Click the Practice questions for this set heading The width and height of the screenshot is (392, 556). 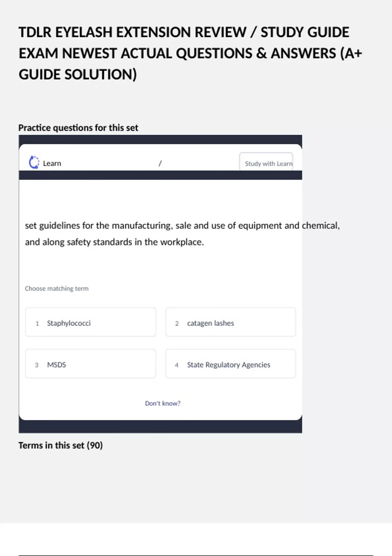tap(78, 128)
